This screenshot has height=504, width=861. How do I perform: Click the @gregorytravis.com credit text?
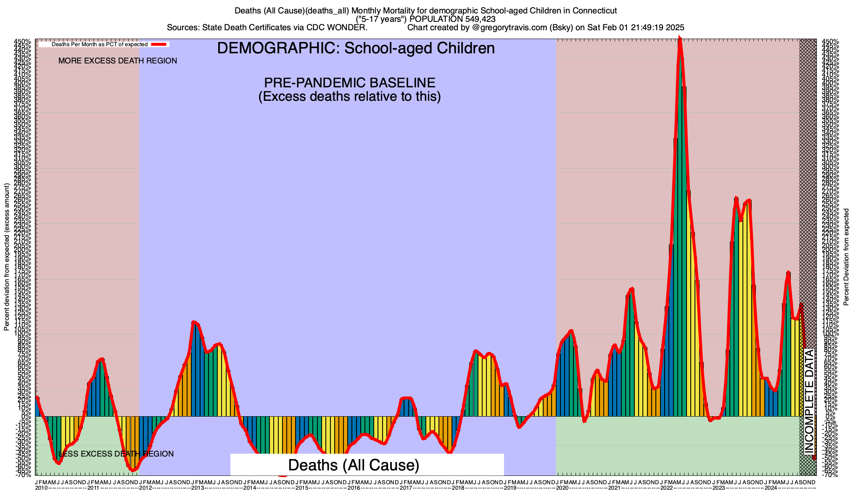pos(510,28)
